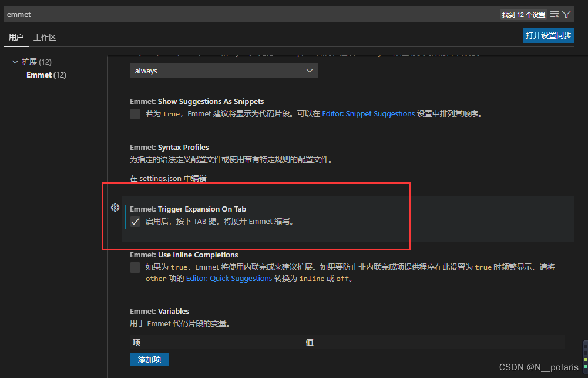Click the gear icon beside Trigger Expansion On Tab
The width and height of the screenshot is (588, 378).
coord(115,208)
